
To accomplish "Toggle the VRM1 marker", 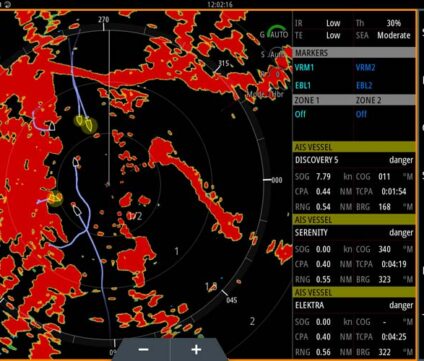I will click(304, 68).
